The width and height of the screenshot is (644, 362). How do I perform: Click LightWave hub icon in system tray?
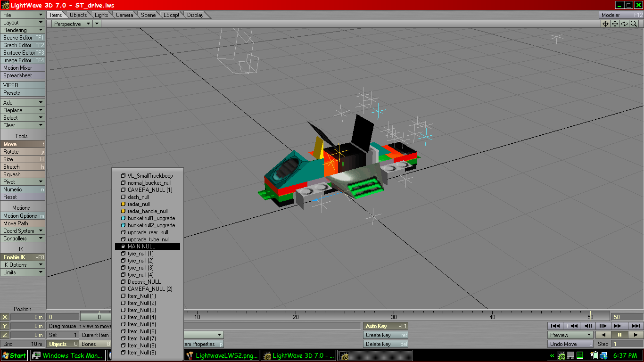coord(561,355)
